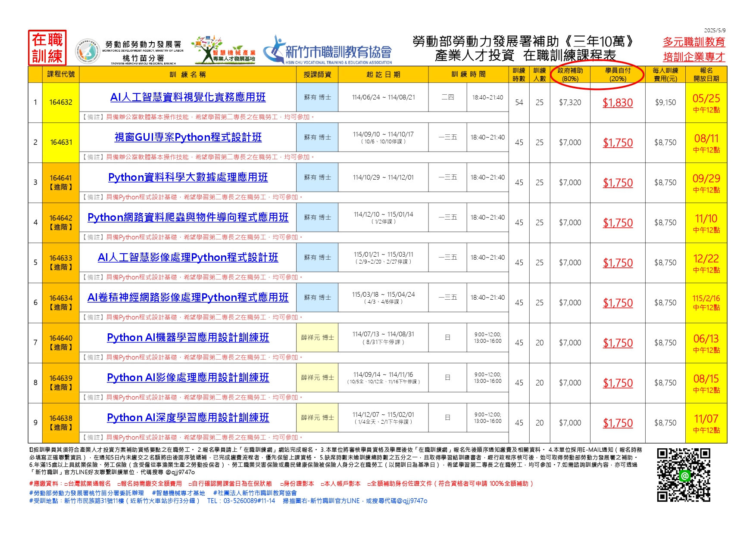
Task: Check the 本人帳戶影本 box
Action: tap(322, 484)
